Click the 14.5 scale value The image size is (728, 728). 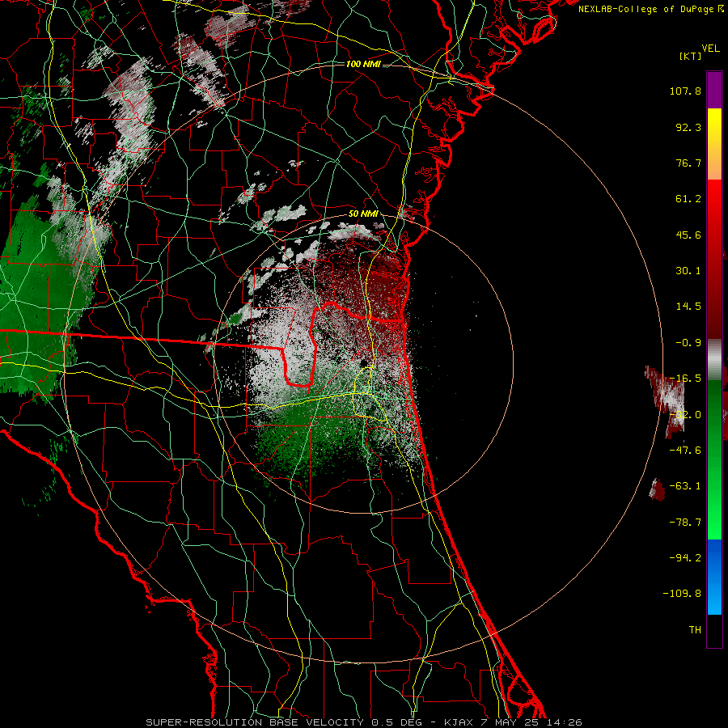click(x=688, y=307)
